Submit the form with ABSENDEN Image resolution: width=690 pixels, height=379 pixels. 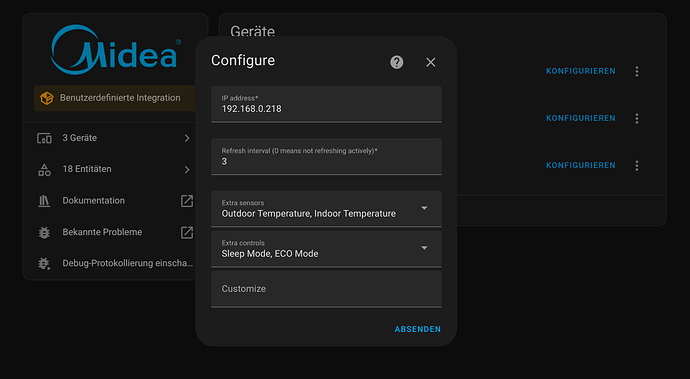click(x=417, y=329)
